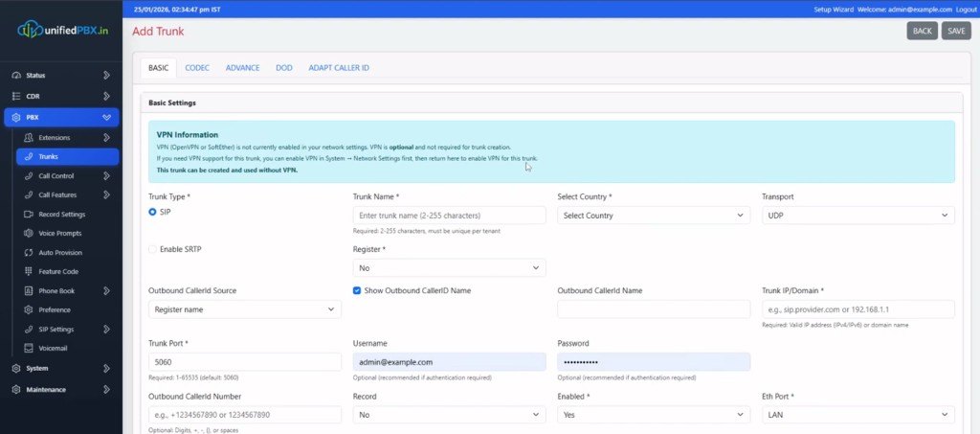Click the System gear icon in sidebar
The width and height of the screenshot is (980, 434).
tap(16, 368)
